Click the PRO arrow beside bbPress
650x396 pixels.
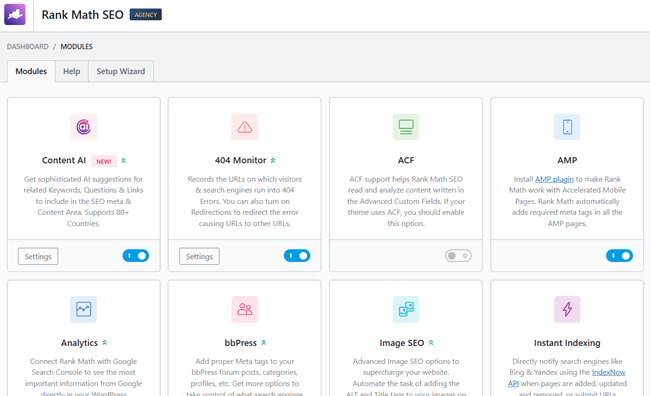click(264, 343)
